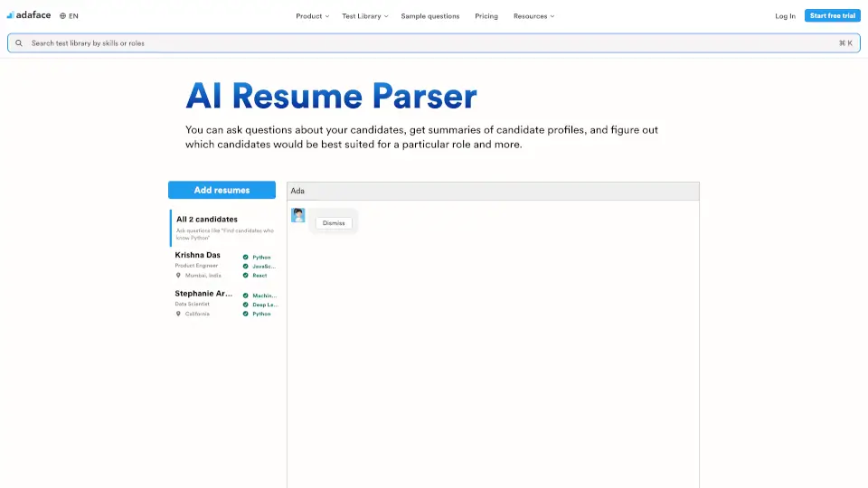This screenshot has width=868, height=488.
Task: Click the check icon next to Machin...
Action: click(245, 296)
